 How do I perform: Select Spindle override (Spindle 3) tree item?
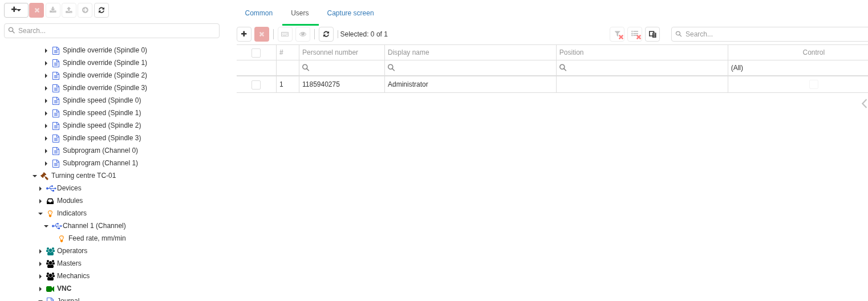point(105,88)
